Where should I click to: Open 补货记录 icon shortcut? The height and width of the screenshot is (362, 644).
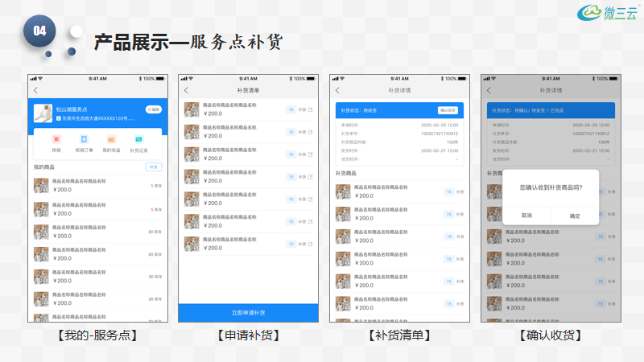138,139
